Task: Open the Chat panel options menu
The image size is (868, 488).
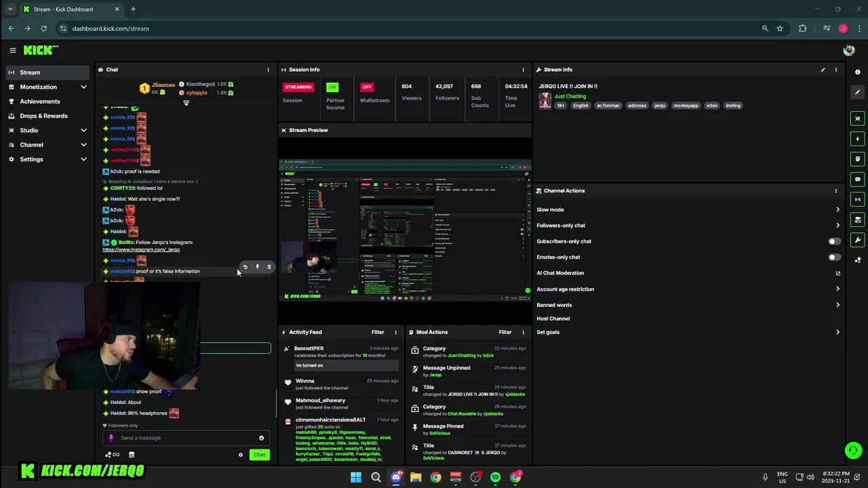Action: (x=268, y=70)
